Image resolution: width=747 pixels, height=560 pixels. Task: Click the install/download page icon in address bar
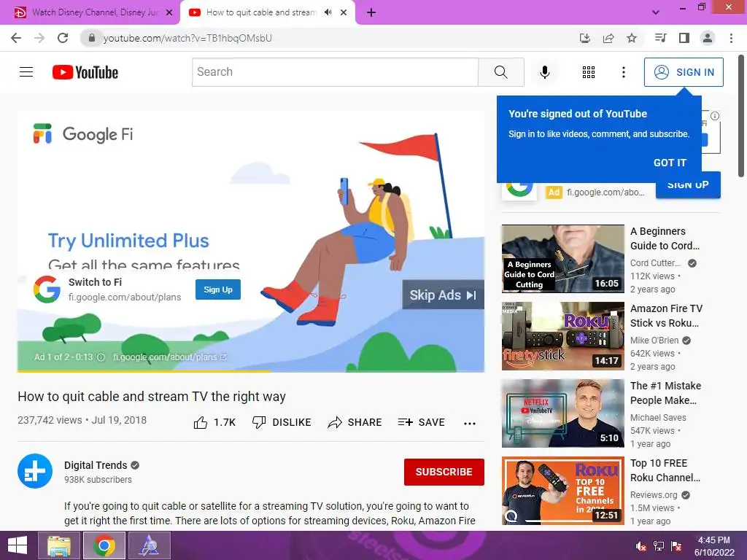[x=585, y=38]
